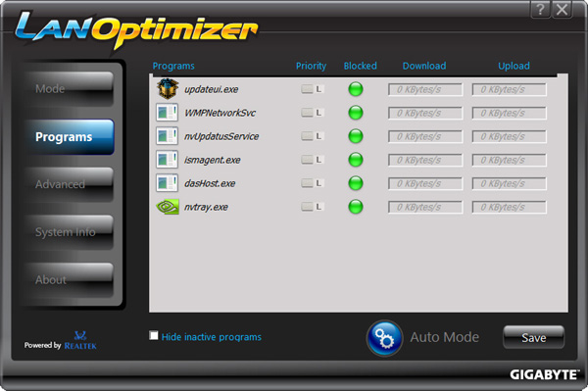588x391 pixels.
Task: Change priority selector for ismagent.exe
Action: tap(313, 160)
